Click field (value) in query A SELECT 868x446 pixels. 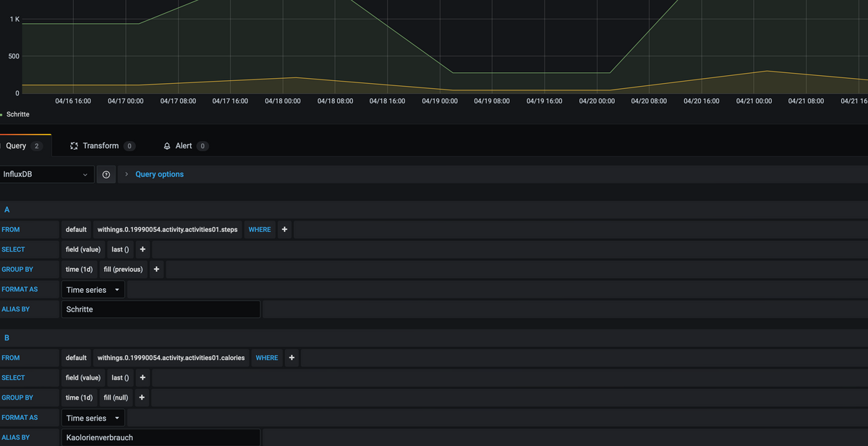(83, 249)
